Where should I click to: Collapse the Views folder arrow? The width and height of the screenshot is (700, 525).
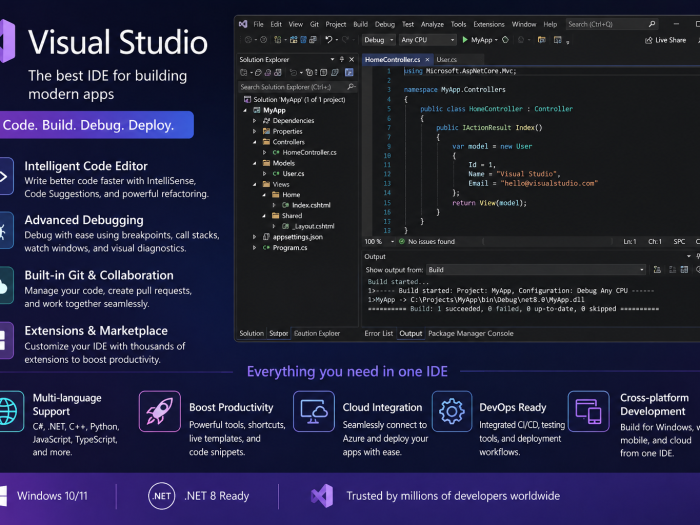pyautogui.click(x=254, y=184)
